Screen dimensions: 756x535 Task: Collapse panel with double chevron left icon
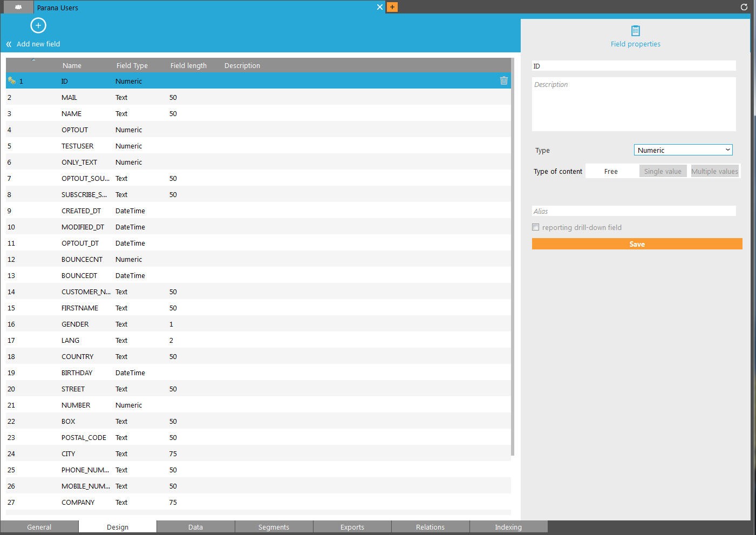pyautogui.click(x=9, y=44)
